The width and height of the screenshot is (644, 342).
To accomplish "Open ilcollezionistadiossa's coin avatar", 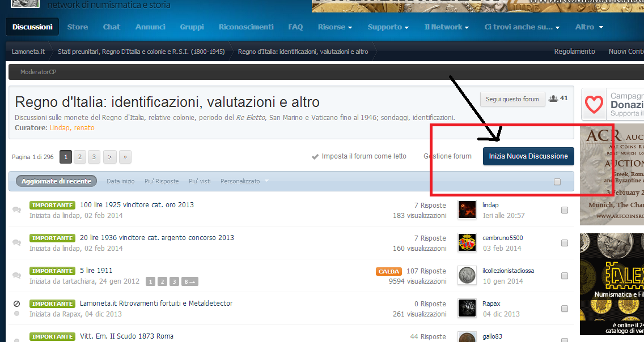I will (467, 275).
